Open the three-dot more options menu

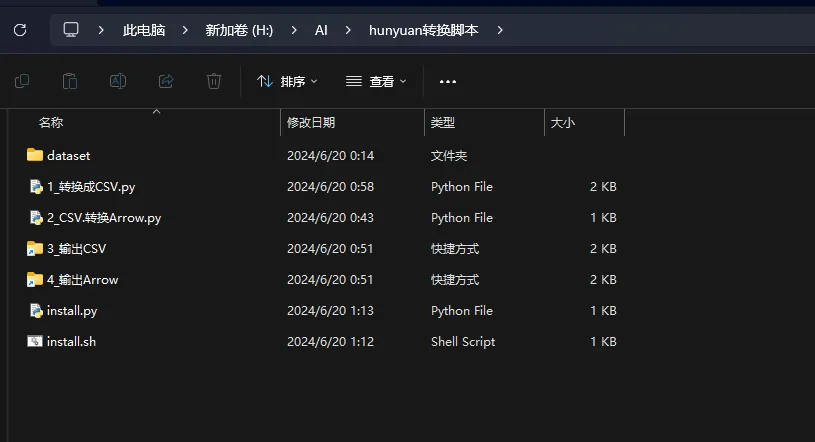coord(448,81)
